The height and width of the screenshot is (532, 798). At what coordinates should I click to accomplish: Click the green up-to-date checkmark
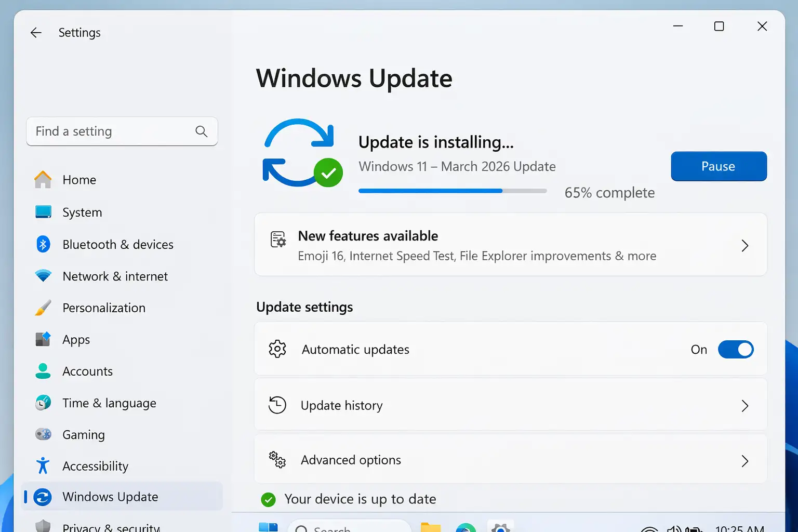pyautogui.click(x=268, y=499)
